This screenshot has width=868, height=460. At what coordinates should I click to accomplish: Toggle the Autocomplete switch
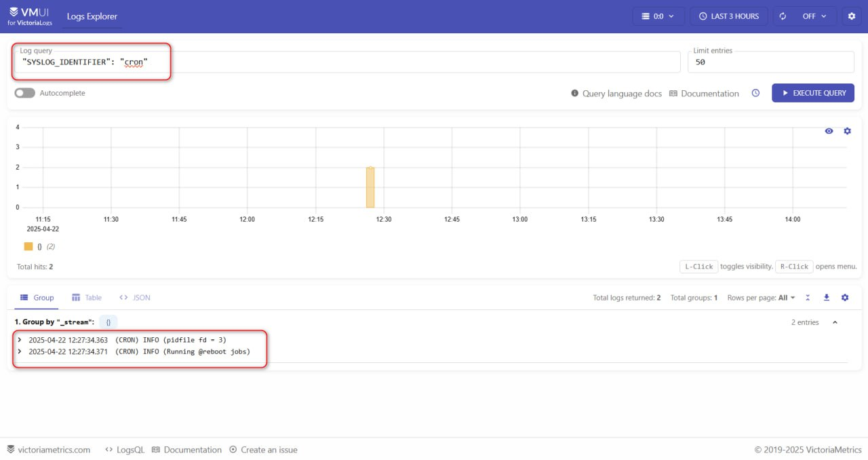[25, 93]
